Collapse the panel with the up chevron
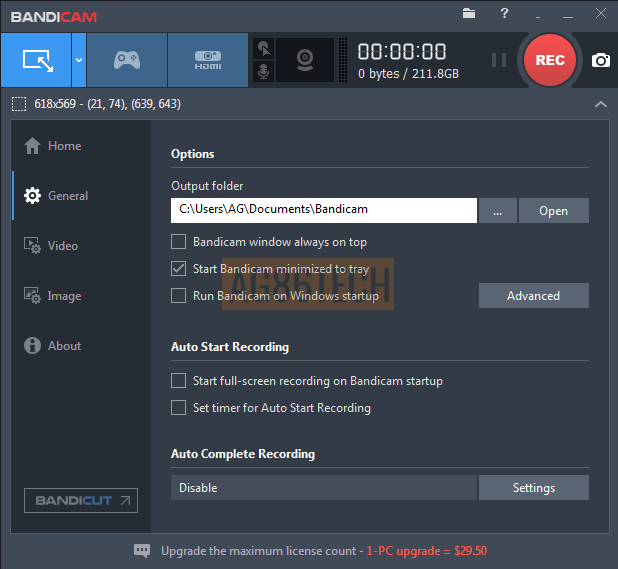The height and width of the screenshot is (569, 618). [x=600, y=104]
